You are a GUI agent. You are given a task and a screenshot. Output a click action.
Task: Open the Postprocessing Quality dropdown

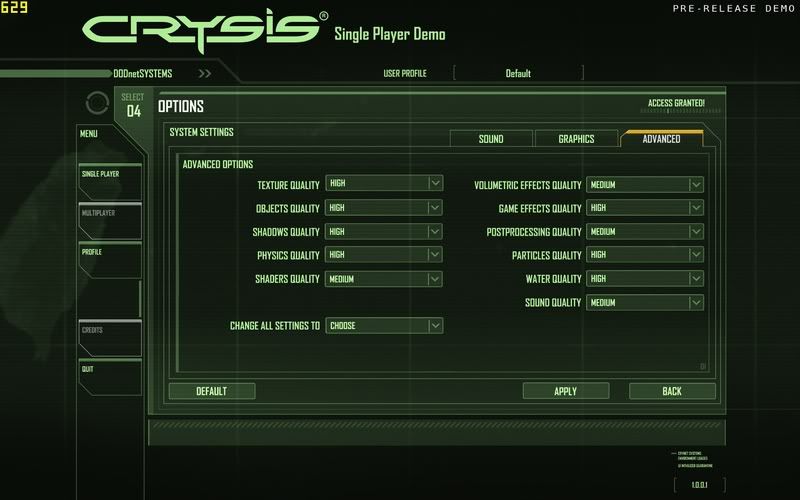coord(645,232)
